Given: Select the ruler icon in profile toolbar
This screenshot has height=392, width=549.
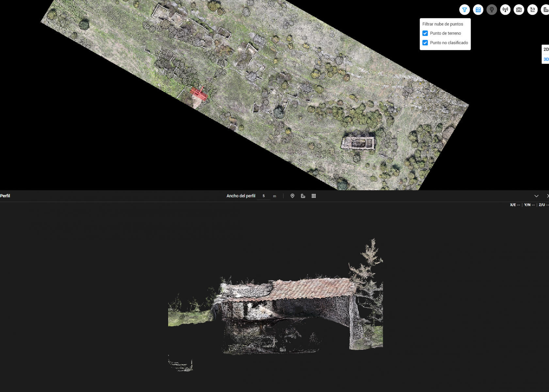Looking at the screenshot, I should (x=303, y=196).
